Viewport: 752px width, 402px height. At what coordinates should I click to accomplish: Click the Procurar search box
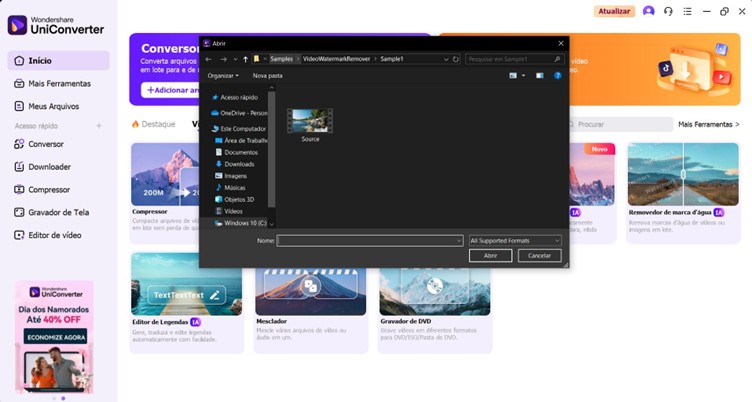coord(621,124)
